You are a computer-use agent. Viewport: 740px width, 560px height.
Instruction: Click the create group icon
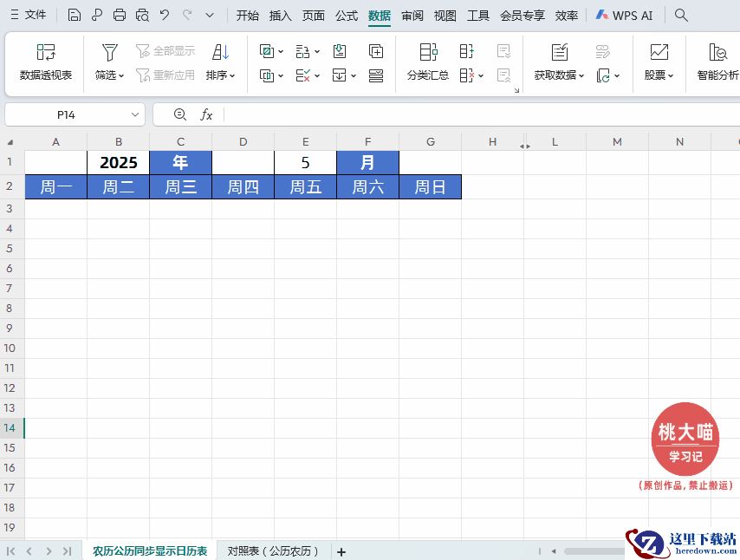pos(466,51)
